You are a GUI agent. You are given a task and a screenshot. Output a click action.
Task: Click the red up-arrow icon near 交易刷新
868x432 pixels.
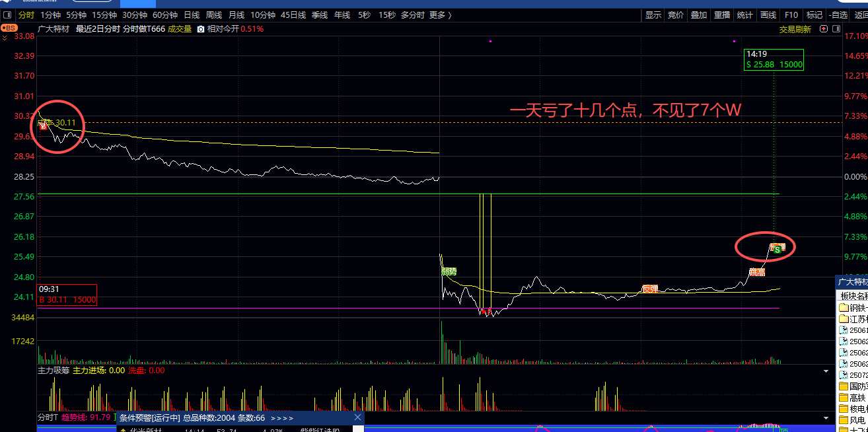click(823, 29)
